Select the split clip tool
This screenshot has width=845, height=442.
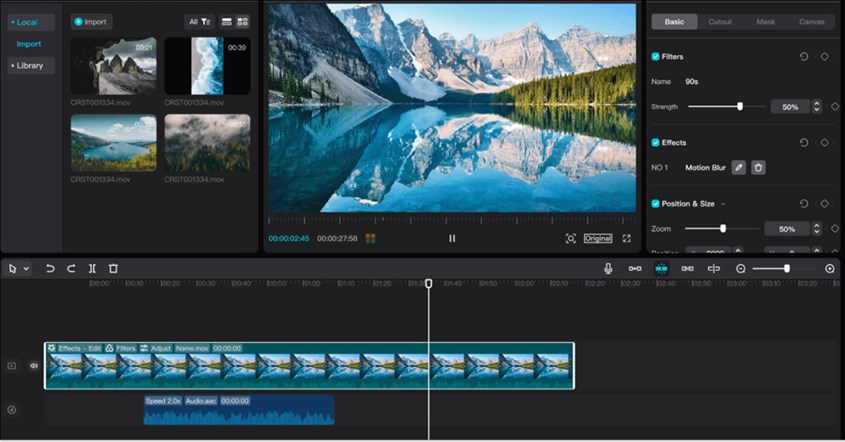tap(92, 268)
